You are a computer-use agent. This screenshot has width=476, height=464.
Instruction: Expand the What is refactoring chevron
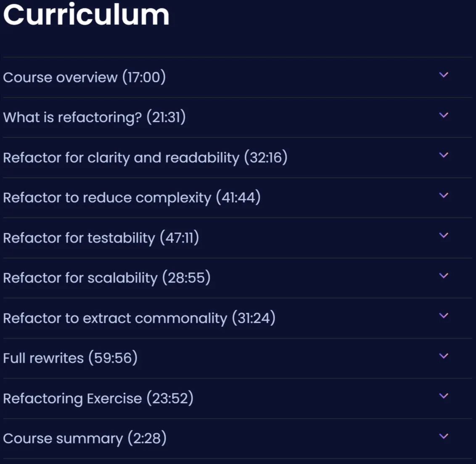click(x=444, y=115)
